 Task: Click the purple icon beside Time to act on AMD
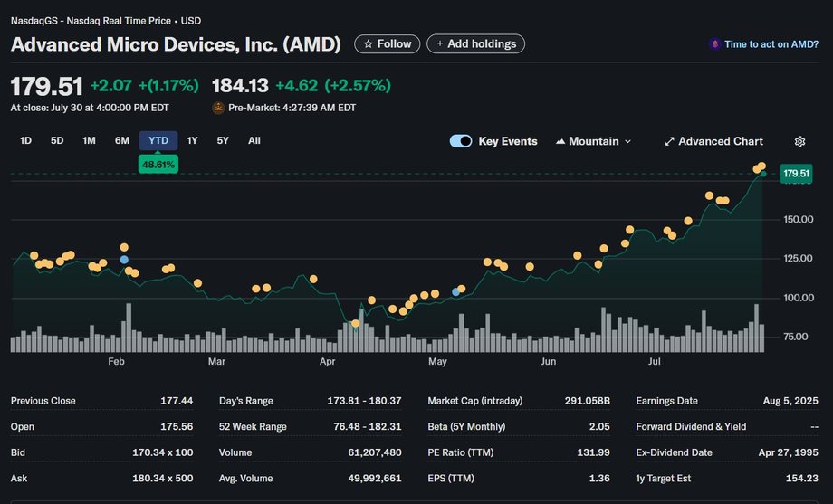(x=715, y=44)
